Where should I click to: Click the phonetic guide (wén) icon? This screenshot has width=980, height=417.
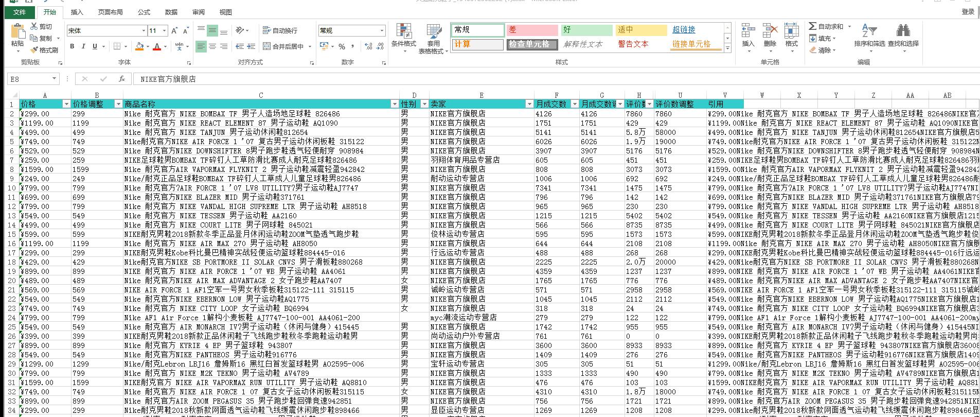(179, 46)
